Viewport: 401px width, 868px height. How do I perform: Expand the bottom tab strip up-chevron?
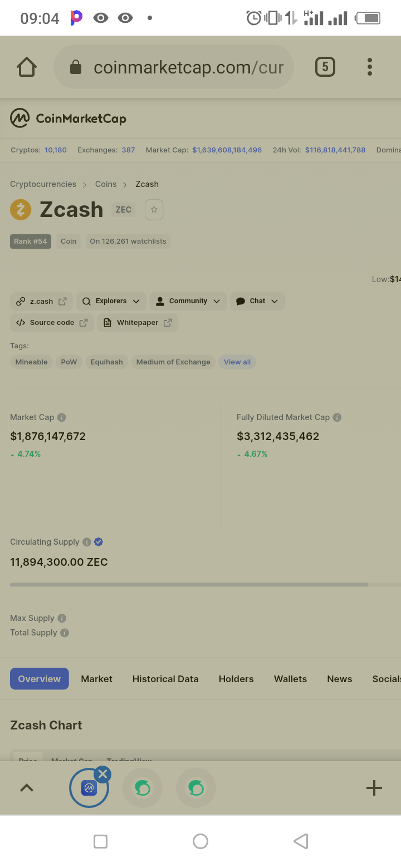pyautogui.click(x=27, y=788)
